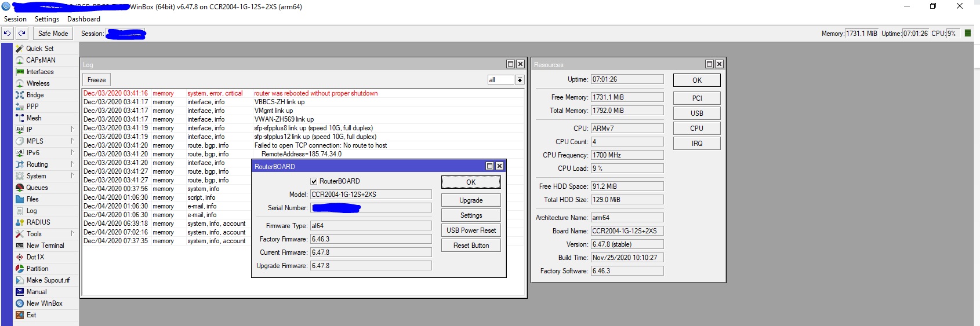Click the PCI button
Screen dimensions: 980x326
[x=697, y=98]
